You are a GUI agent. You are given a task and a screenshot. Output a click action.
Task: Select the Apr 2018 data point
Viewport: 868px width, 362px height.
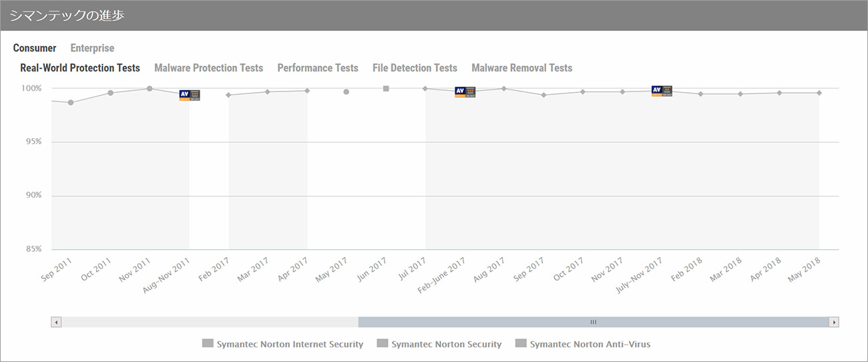point(779,92)
